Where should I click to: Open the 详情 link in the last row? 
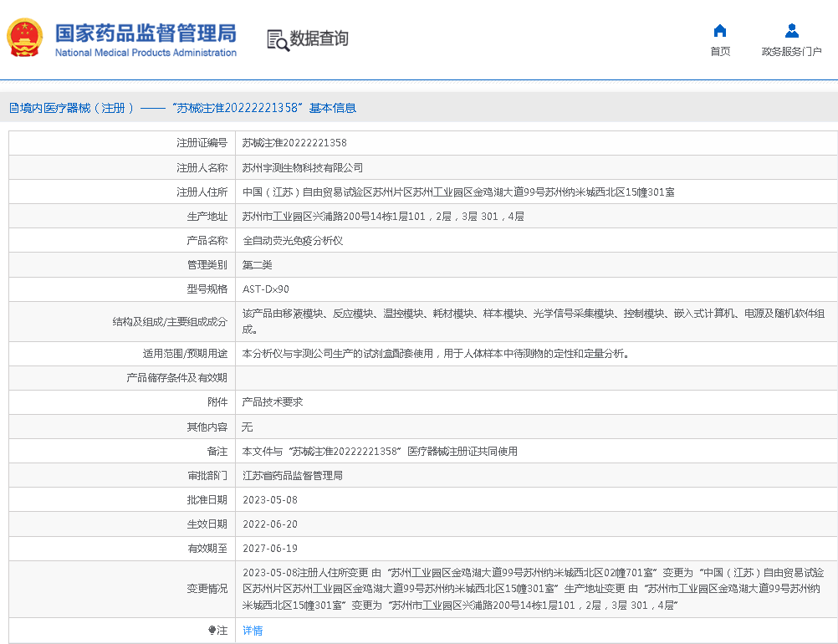click(253, 631)
